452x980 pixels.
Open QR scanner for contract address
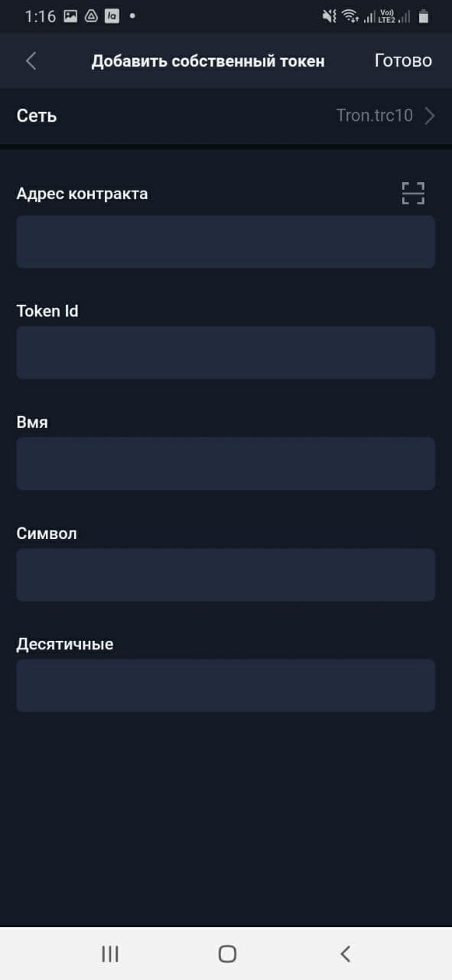[x=413, y=194]
